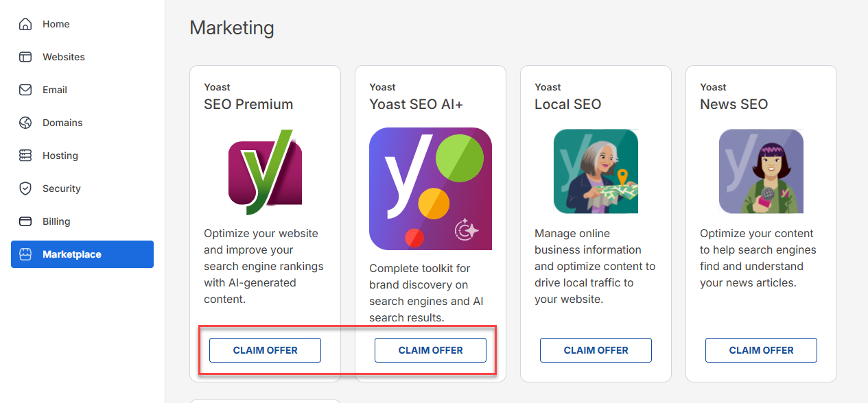Claim the News SEO offer
This screenshot has height=403, width=868.
point(761,350)
